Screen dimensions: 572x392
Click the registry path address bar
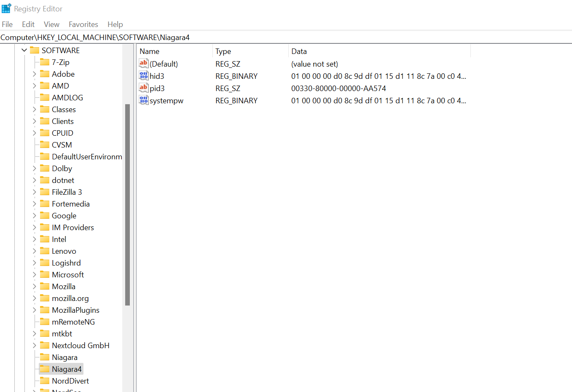[286, 38]
